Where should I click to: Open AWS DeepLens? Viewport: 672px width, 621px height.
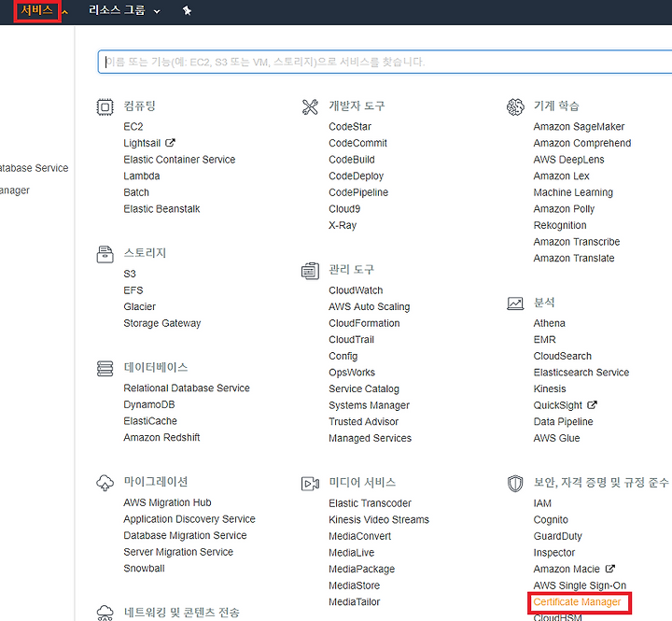pos(568,160)
